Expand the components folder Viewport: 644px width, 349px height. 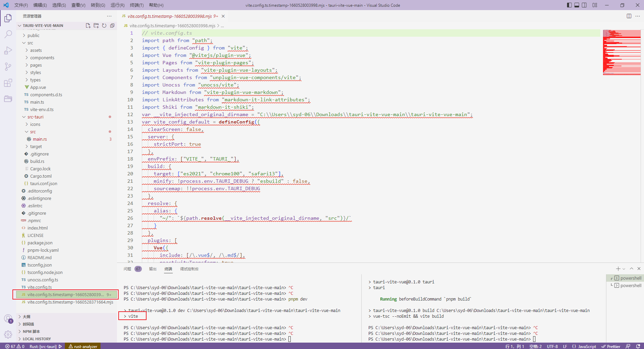67,58
